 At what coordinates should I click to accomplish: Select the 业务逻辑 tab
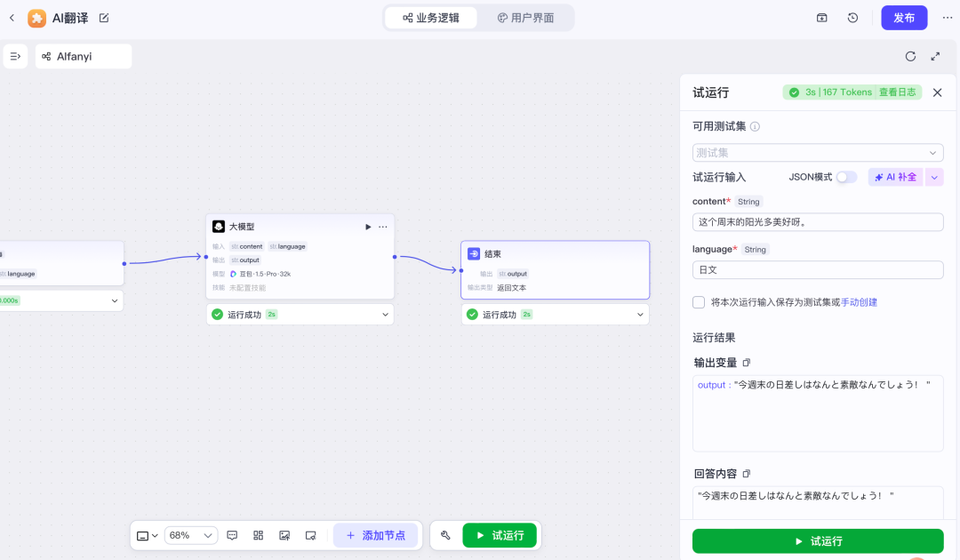(x=431, y=18)
